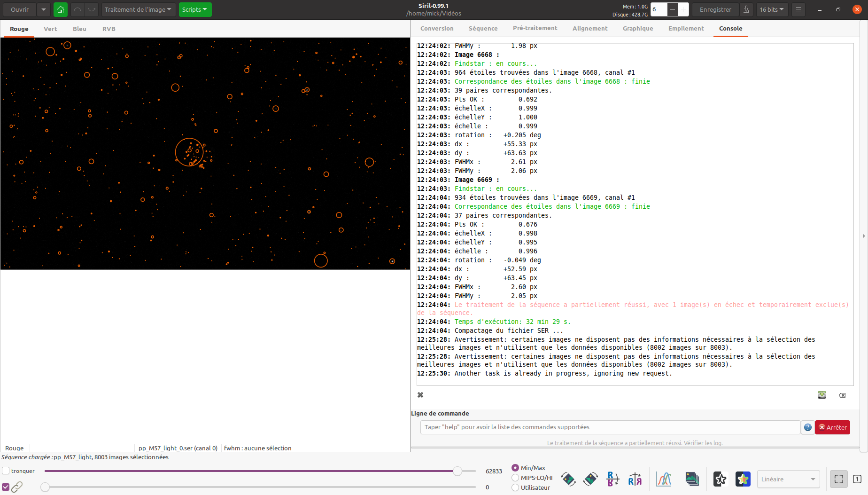Switch to the Rouge channel tab
The image size is (868, 495).
(19, 29)
